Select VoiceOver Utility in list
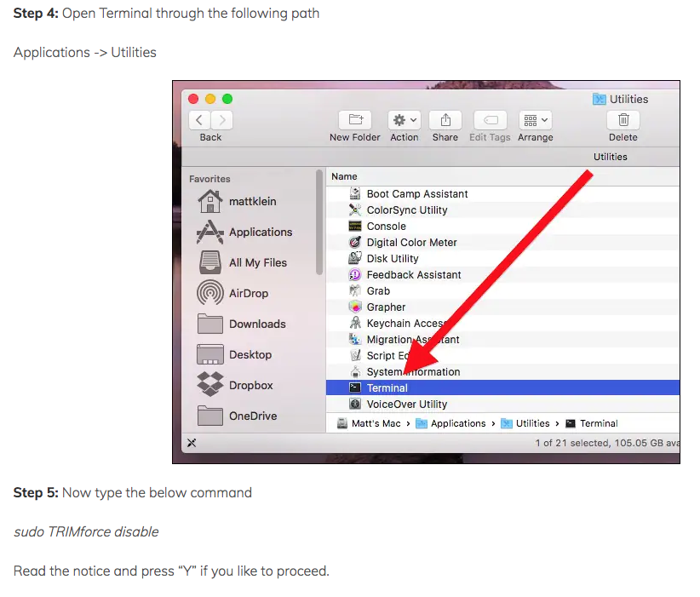 [x=502, y=404]
